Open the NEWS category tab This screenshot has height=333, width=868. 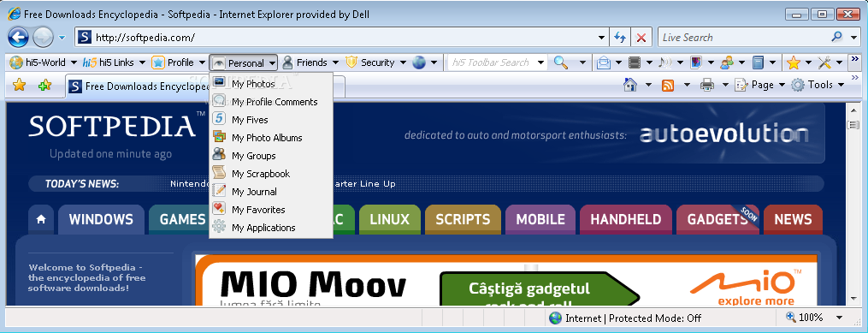point(793,219)
